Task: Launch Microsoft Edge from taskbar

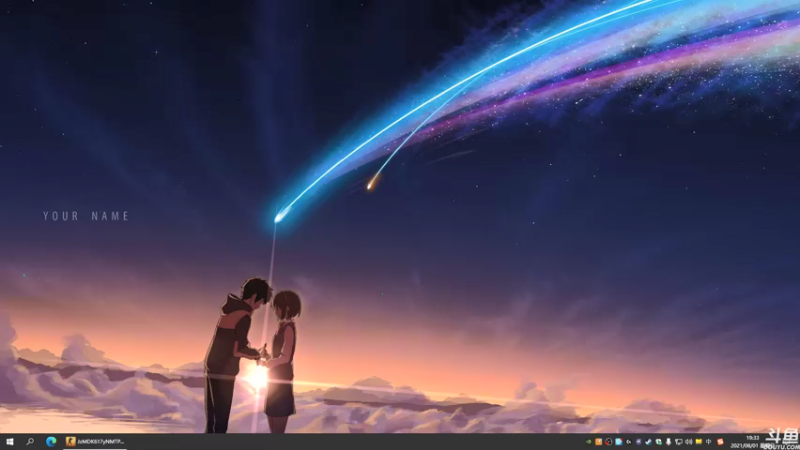Action: click(x=51, y=442)
